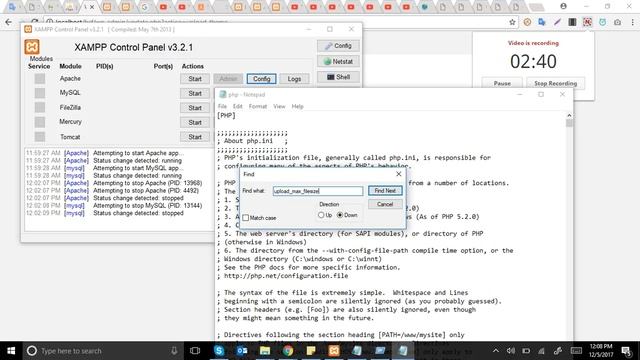Open Apache Config button in Actions row
This screenshot has height=360, width=640.
[x=261, y=79]
